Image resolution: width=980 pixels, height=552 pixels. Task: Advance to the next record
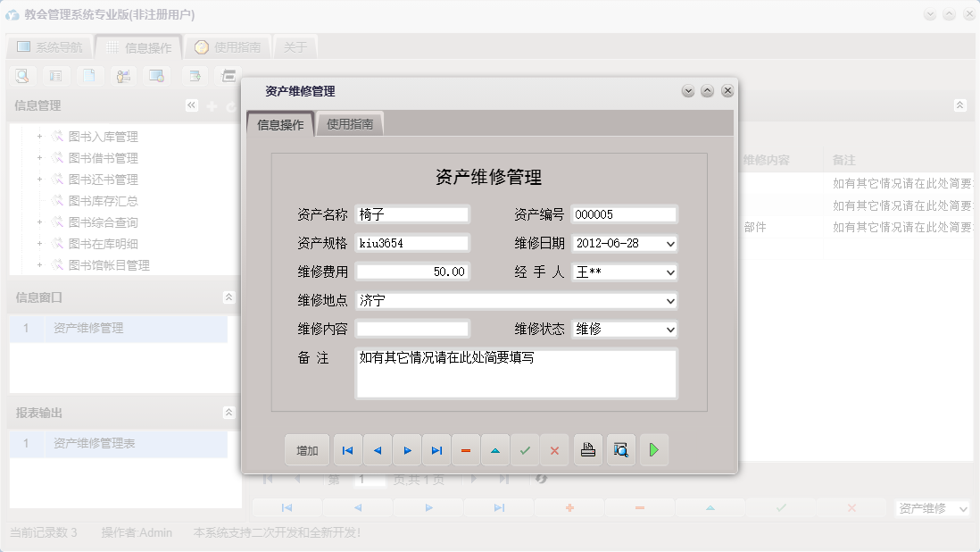pyautogui.click(x=406, y=450)
